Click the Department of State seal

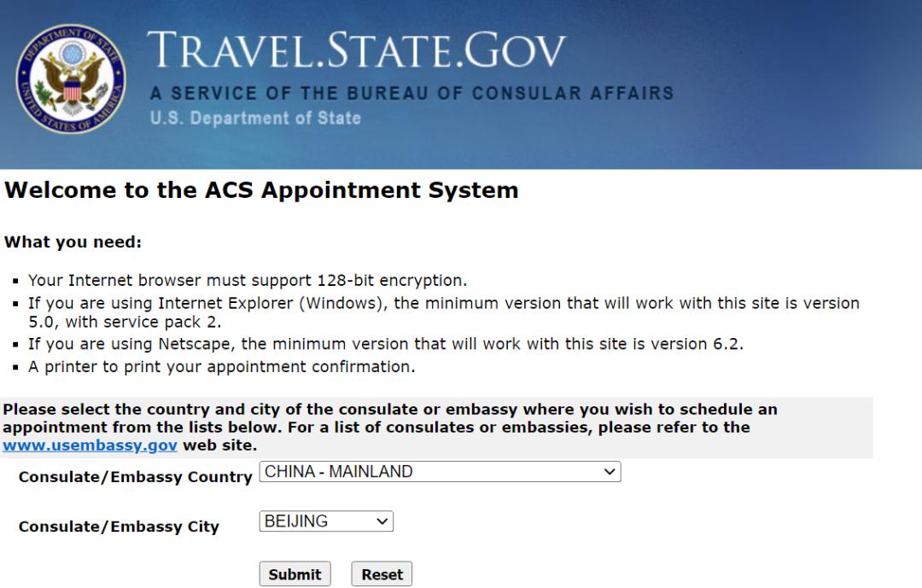click(x=72, y=84)
